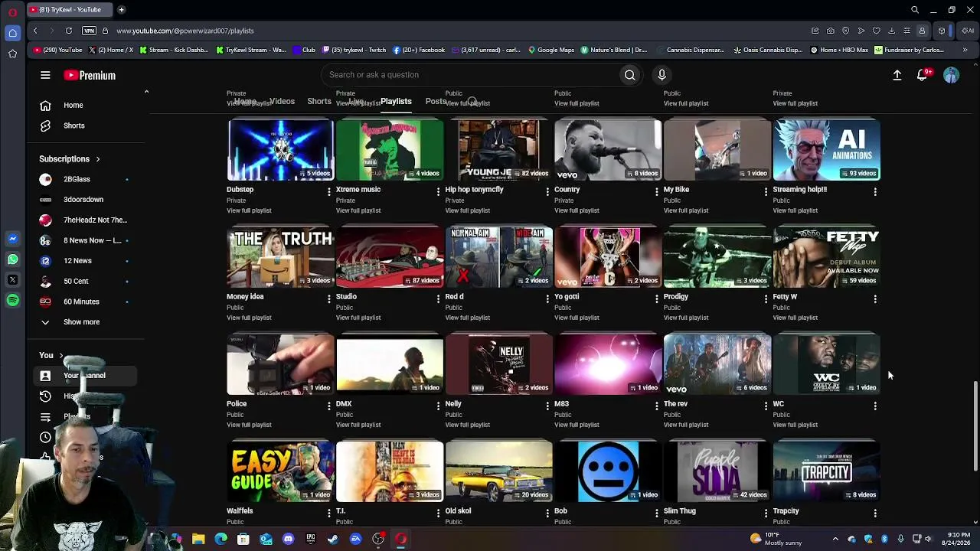Start voice search with the microphone icon

pyautogui.click(x=662, y=75)
